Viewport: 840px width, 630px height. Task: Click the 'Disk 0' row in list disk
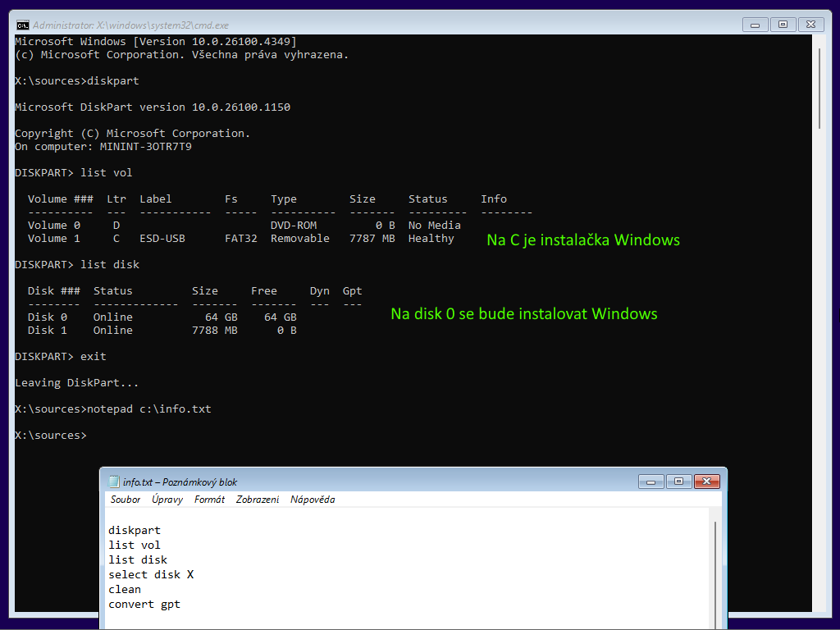tap(162, 317)
